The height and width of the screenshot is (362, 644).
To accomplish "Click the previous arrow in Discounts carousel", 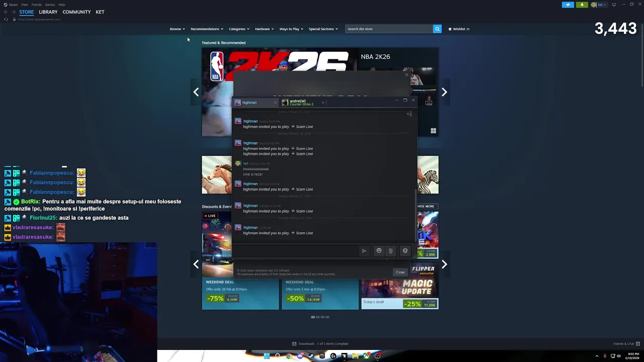I will pos(196,264).
